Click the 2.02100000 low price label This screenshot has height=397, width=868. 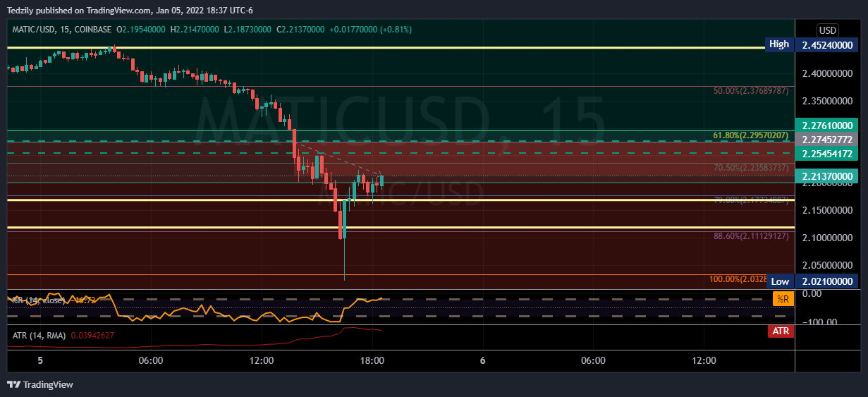tap(829, 281)
